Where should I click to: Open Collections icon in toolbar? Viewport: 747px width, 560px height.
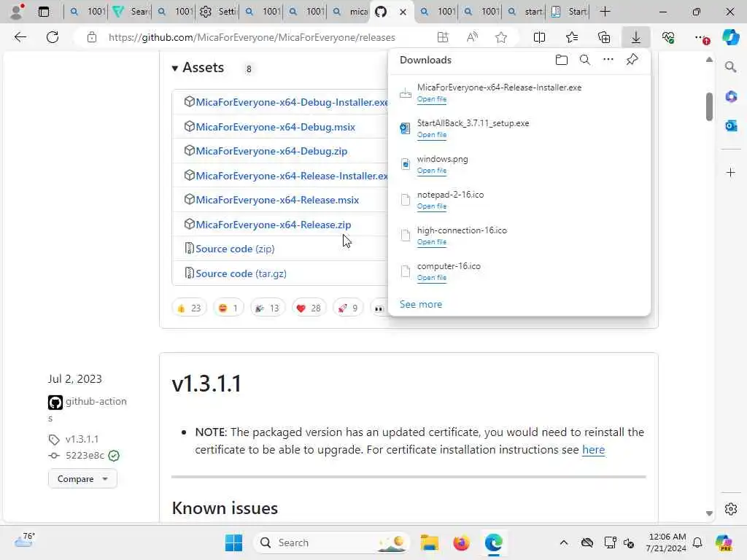[604, 37]
